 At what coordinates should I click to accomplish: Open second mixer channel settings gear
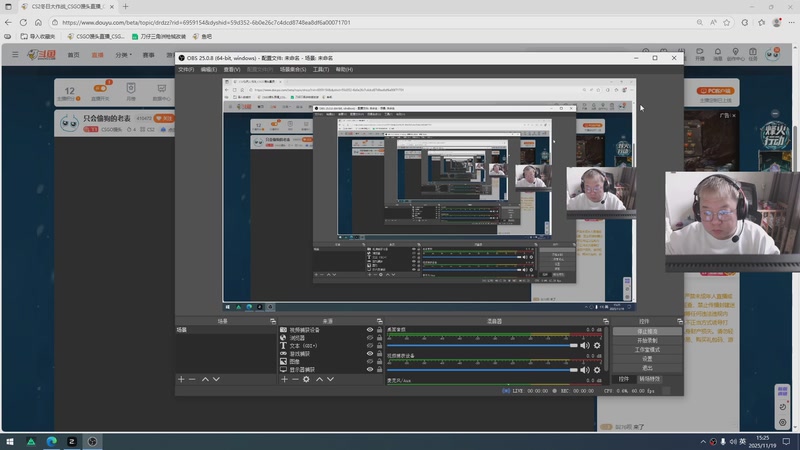point(597,370)
